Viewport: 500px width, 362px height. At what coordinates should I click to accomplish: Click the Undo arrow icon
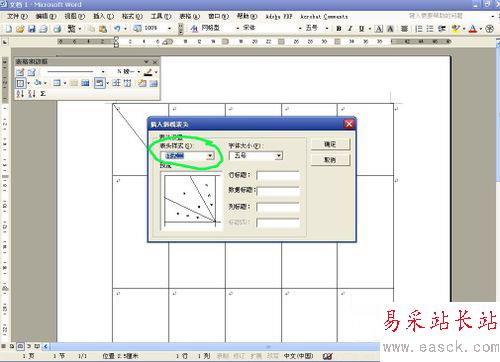(117, 29)
